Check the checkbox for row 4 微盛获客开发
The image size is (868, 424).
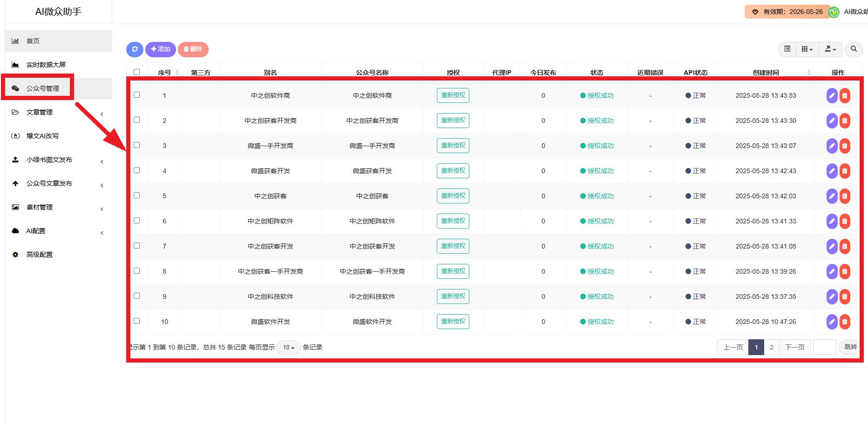136,170
